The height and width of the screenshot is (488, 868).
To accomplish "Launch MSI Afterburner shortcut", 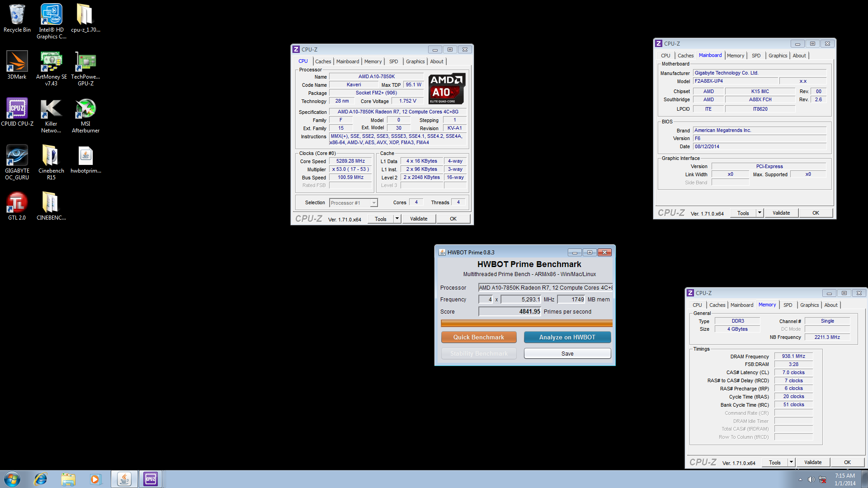I will [x=85, y=116].
